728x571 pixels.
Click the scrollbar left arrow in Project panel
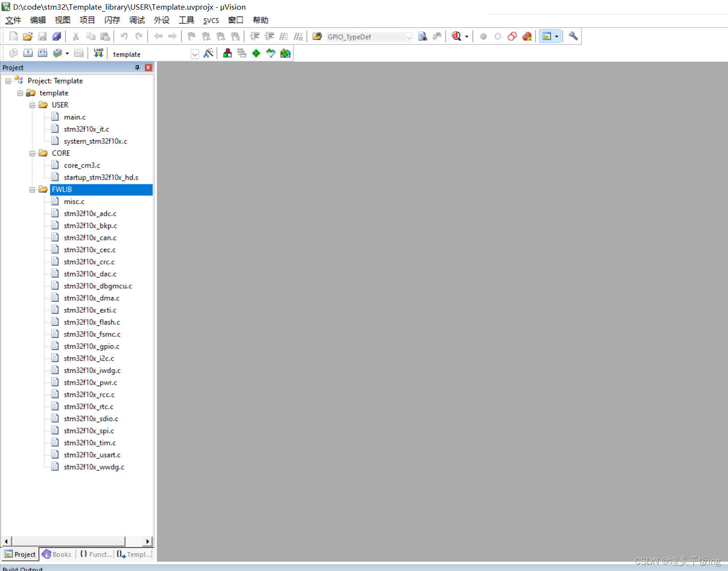click(6, 541)
